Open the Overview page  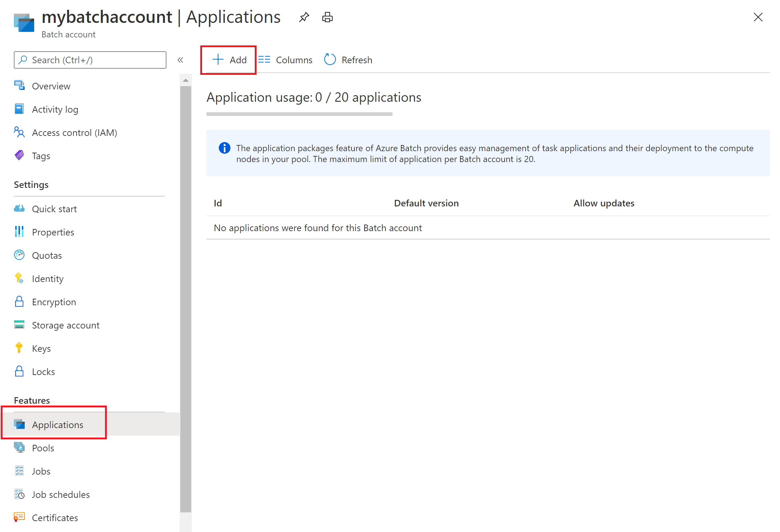51,86
